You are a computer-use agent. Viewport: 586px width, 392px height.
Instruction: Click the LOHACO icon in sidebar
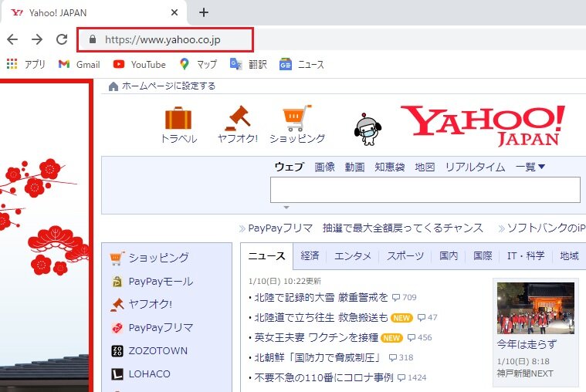(x=117, y=374)
